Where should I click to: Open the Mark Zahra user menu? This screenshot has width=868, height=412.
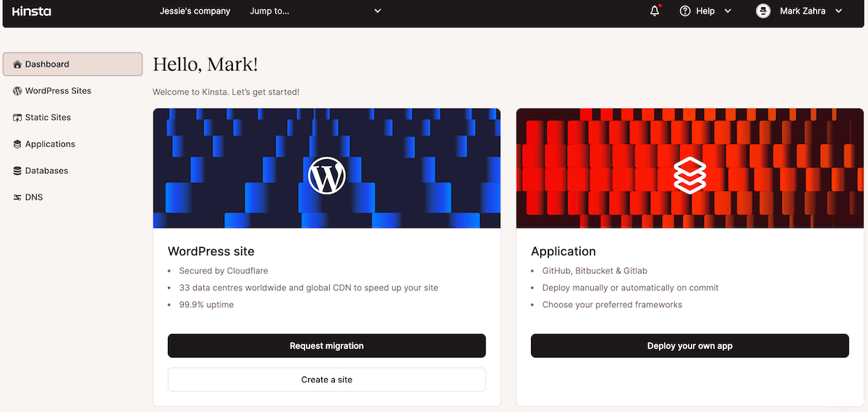point(800,11)
